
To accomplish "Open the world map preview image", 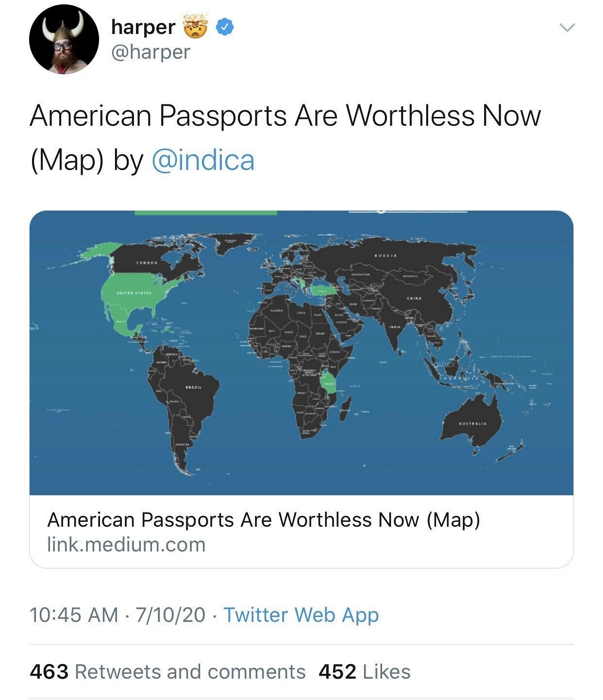I will click(x=301, y=352).
